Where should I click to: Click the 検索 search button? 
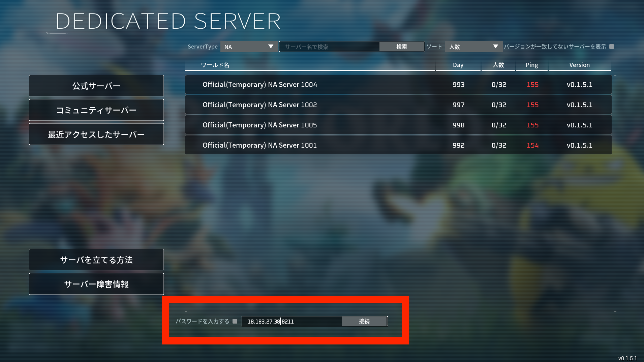click(401, 47)
